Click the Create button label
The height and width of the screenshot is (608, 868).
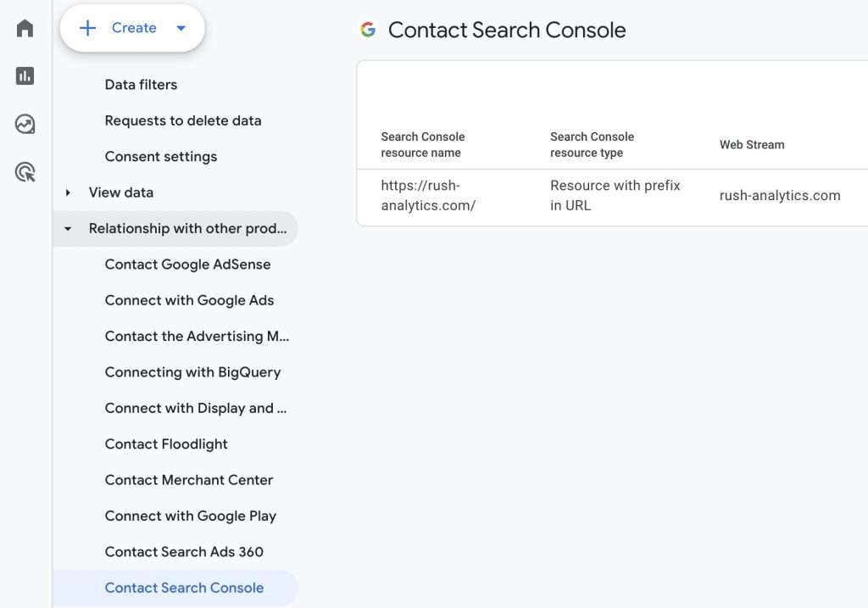click(134, 28)
